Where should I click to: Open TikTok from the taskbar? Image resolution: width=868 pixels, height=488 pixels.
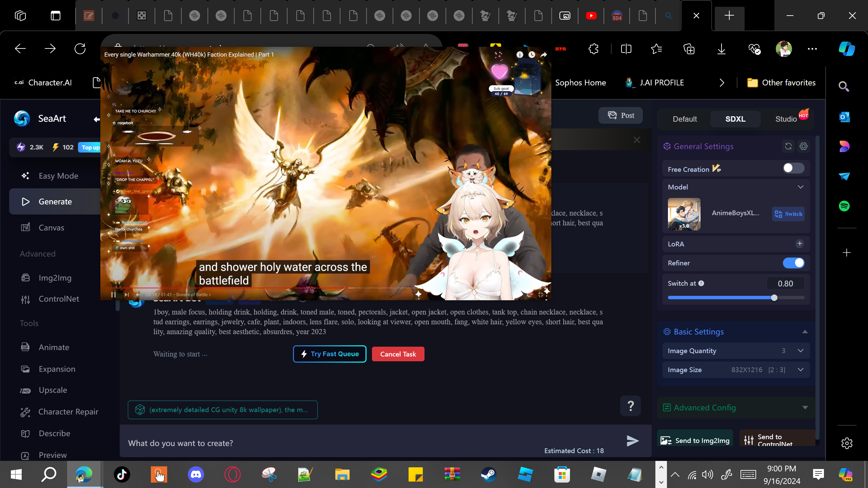point(122,474)
